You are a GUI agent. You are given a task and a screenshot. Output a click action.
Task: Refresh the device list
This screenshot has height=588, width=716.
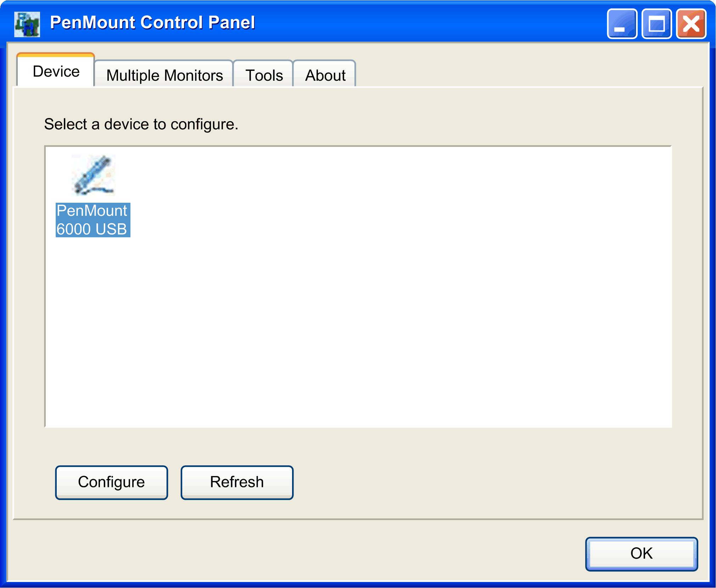[237, 482]
